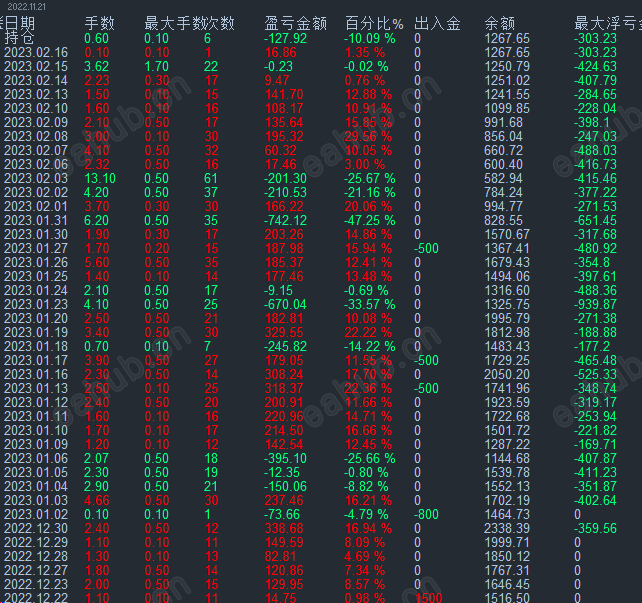
Task: Select date 2023.01.09 row
Action: coord(36,444)
